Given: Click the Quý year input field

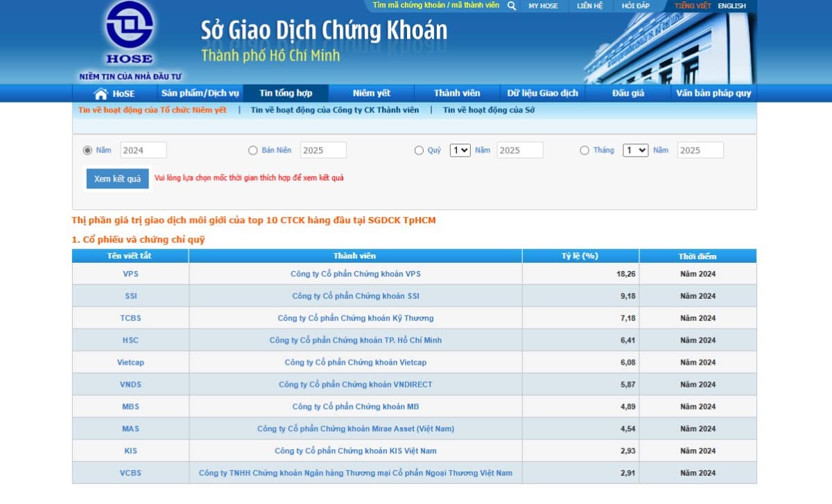Looking at the screenshot, I should 520,150.
